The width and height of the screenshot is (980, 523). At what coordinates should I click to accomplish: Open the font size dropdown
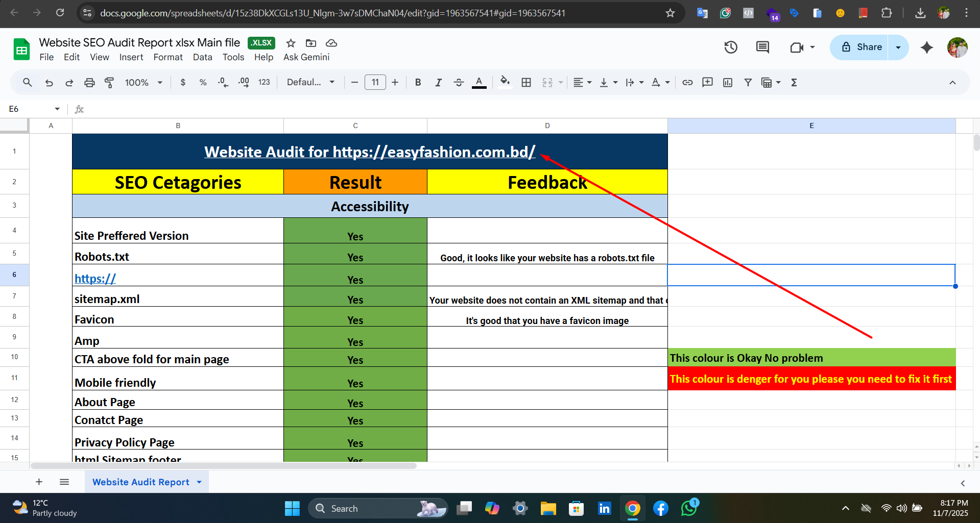(375, 82)
